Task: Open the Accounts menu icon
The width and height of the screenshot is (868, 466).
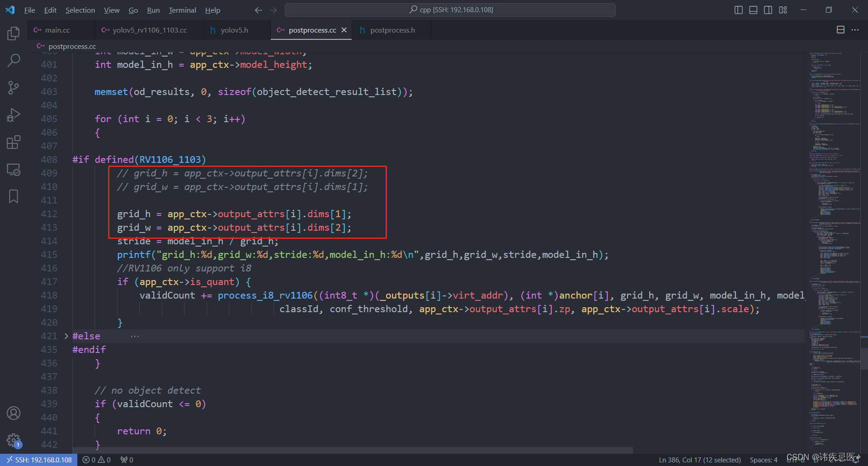Action: tap(14, 413)
